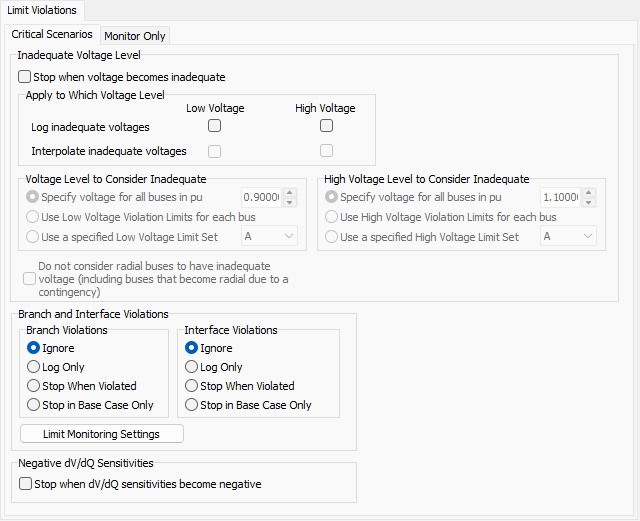Image resolution: width=640 pixels, height=521 pixels.
Task: Select the Critical Scenarios tab
Action: tap(52, 35)
